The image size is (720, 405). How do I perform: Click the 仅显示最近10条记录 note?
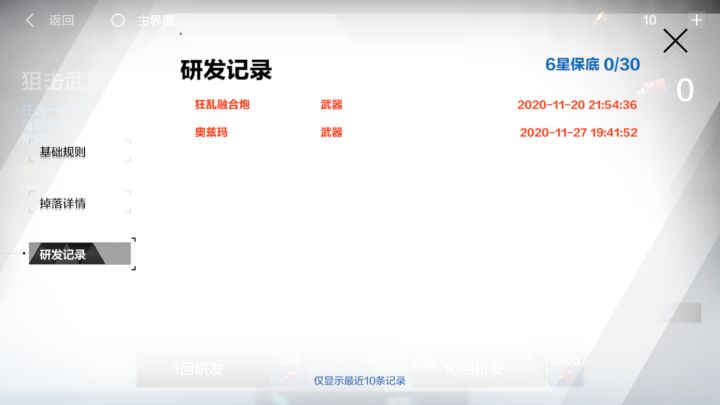click(359, 381)
